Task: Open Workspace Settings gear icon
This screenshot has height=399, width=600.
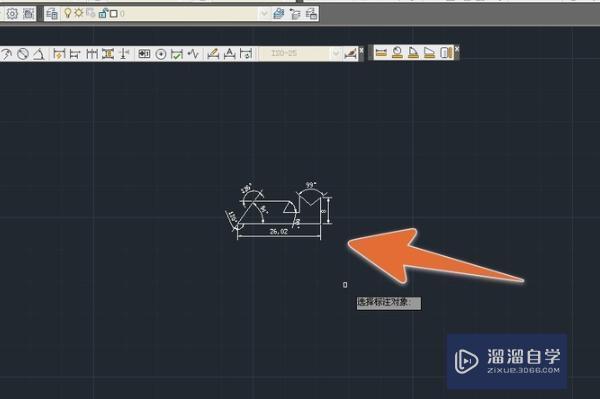Action: (12, 14)
